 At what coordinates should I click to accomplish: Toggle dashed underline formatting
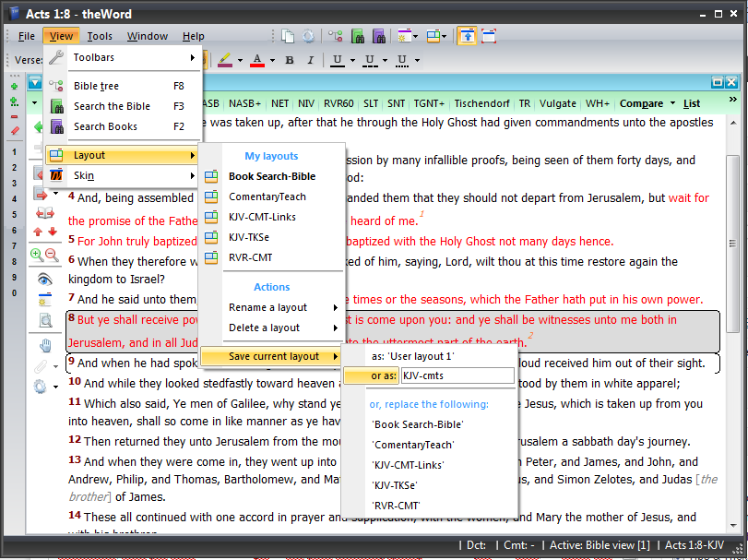coord(369,60)
